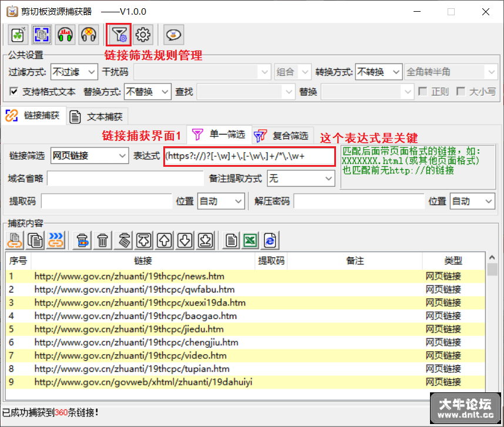
Task: Select row with news.htm link
Action: tap(246, 276)
